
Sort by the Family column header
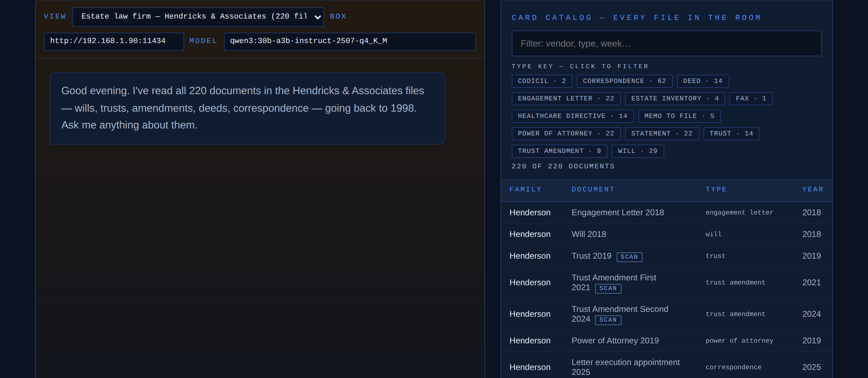click(x=525, y=189)
